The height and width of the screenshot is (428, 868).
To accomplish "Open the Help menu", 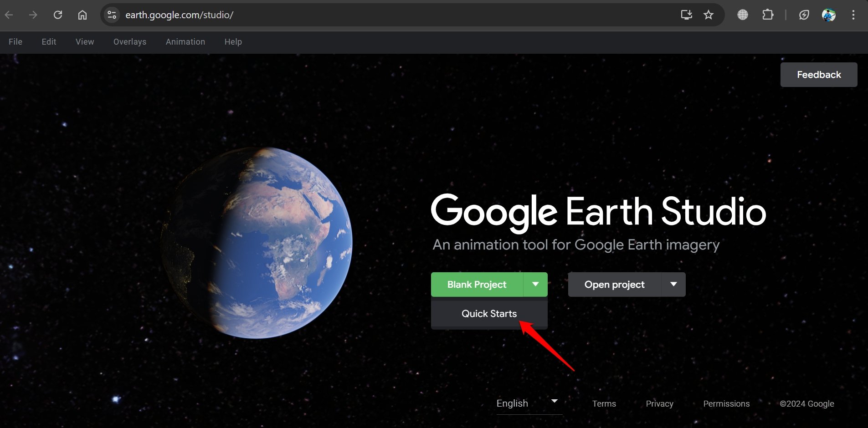I will 233,42.
